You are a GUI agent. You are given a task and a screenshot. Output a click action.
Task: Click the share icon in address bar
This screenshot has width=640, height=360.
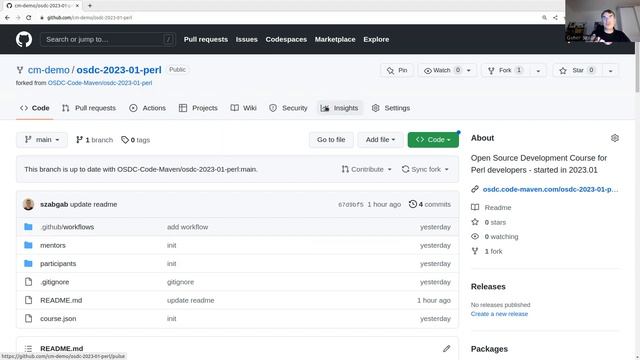[555, 18]
